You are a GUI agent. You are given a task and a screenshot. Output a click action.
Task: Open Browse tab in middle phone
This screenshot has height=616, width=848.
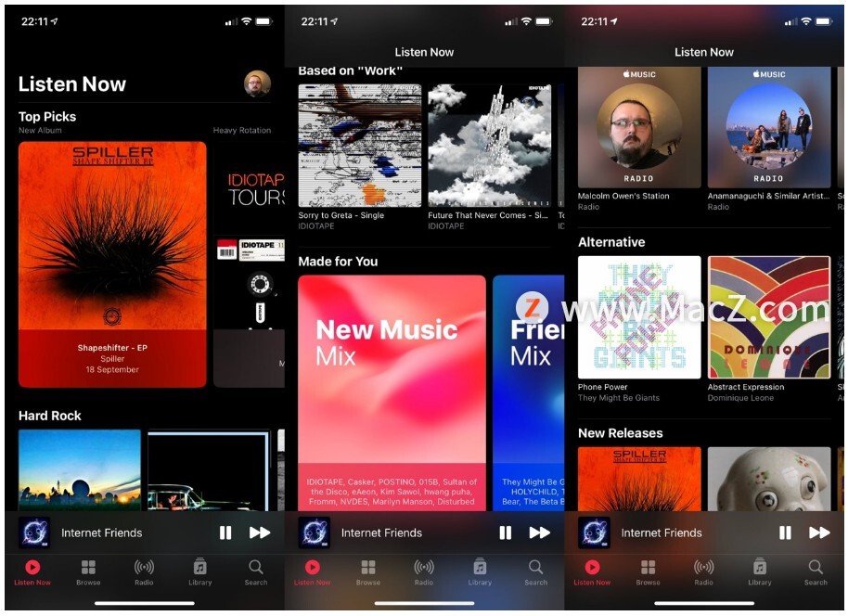pos(368,572)
